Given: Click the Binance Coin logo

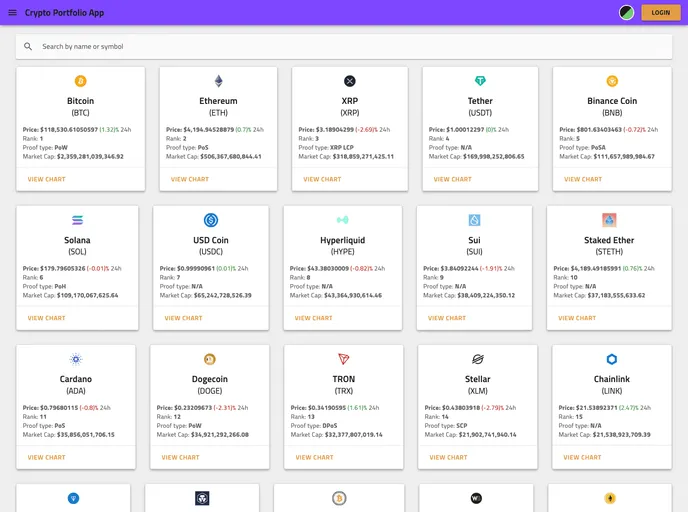Looking at the screenshot, I should pos(612,81).
